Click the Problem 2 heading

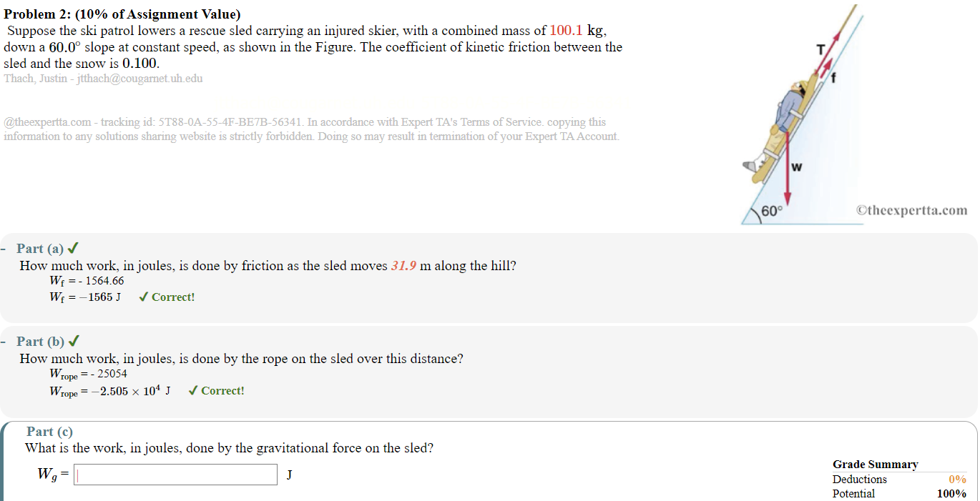(x=122, y=14)
